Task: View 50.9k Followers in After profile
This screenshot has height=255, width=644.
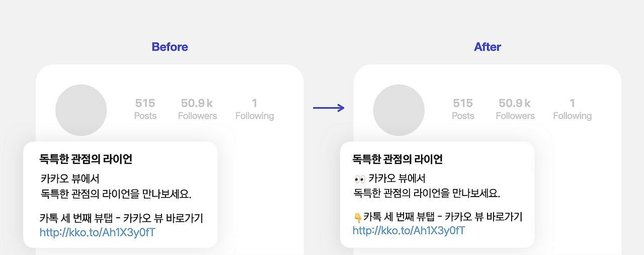Action: [515, 109]
